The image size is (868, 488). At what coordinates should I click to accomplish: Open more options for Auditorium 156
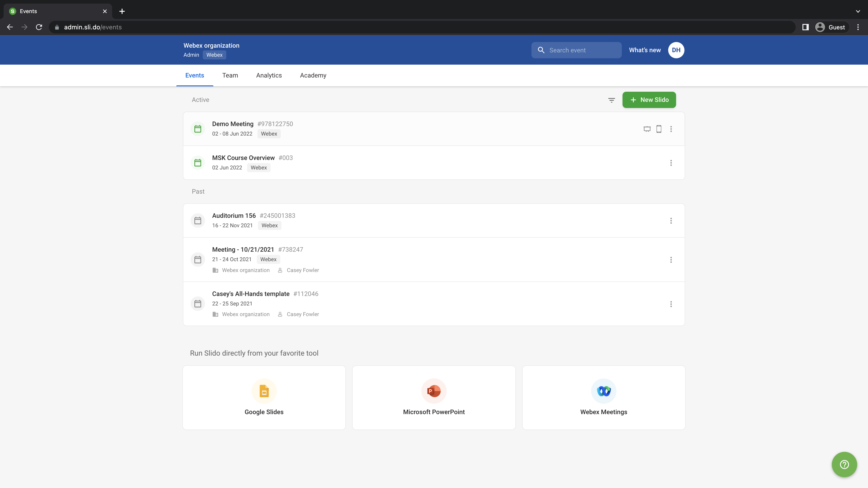tap(671, 221)
